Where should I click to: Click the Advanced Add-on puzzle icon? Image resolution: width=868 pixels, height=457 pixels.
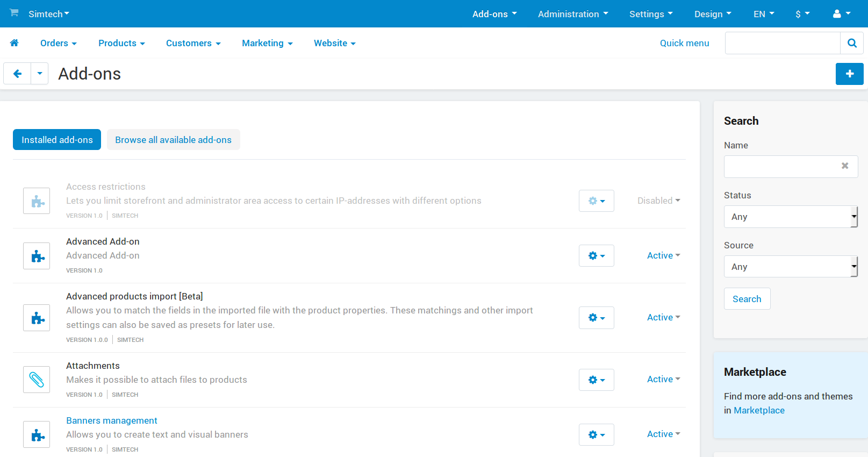click(x=37, y=256)
